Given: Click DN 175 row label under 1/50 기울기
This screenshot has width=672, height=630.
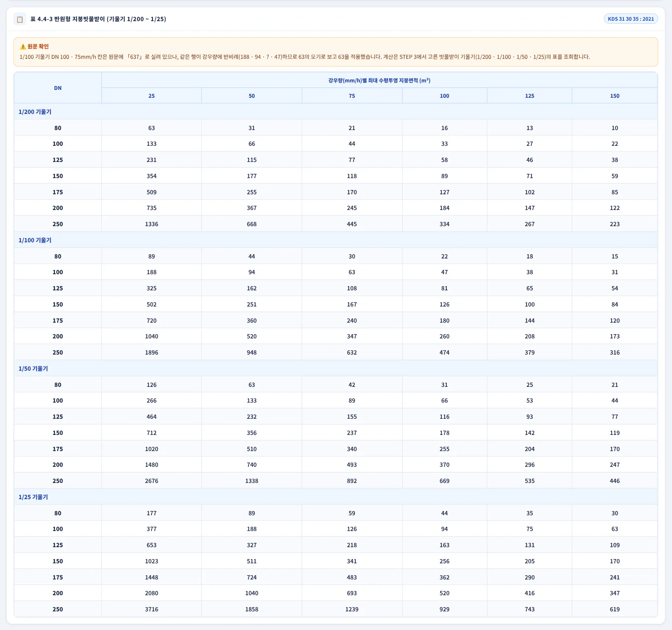Looking at the screenshot, I should (x=58, y=449).
